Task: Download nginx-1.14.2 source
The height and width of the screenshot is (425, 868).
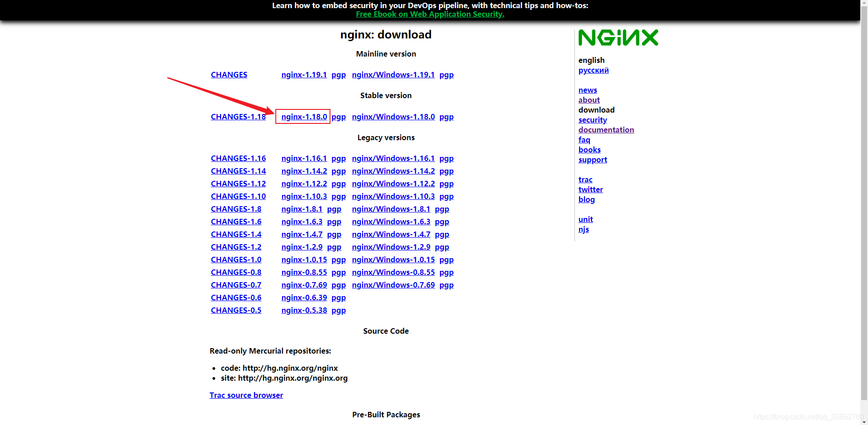Action: click(x=304, y=171)
